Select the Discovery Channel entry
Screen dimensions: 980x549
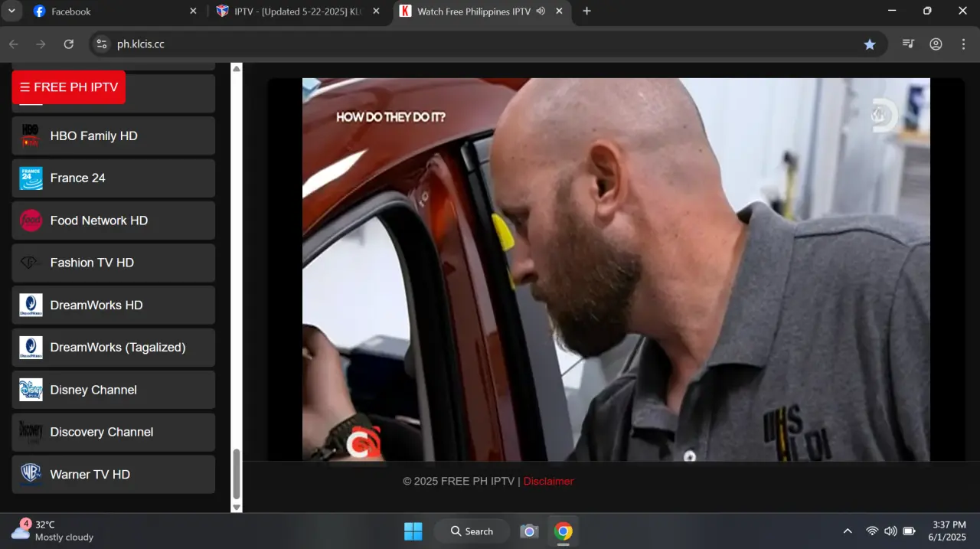[x=113, y=432]
